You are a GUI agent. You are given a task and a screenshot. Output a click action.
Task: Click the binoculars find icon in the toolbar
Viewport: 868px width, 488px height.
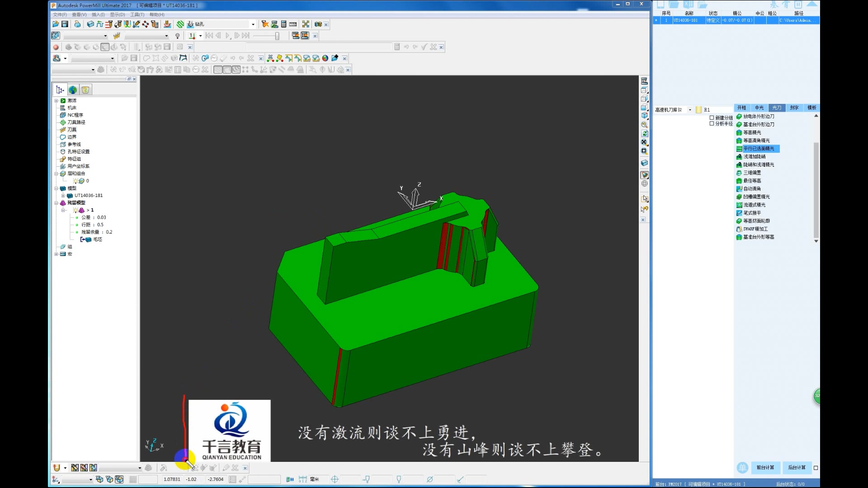(x=318, y=24)
